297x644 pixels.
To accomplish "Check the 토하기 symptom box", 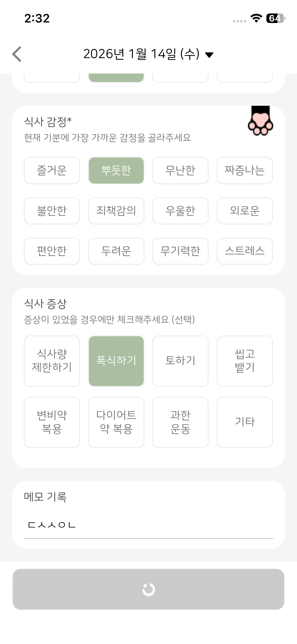I will pos(180,361).
